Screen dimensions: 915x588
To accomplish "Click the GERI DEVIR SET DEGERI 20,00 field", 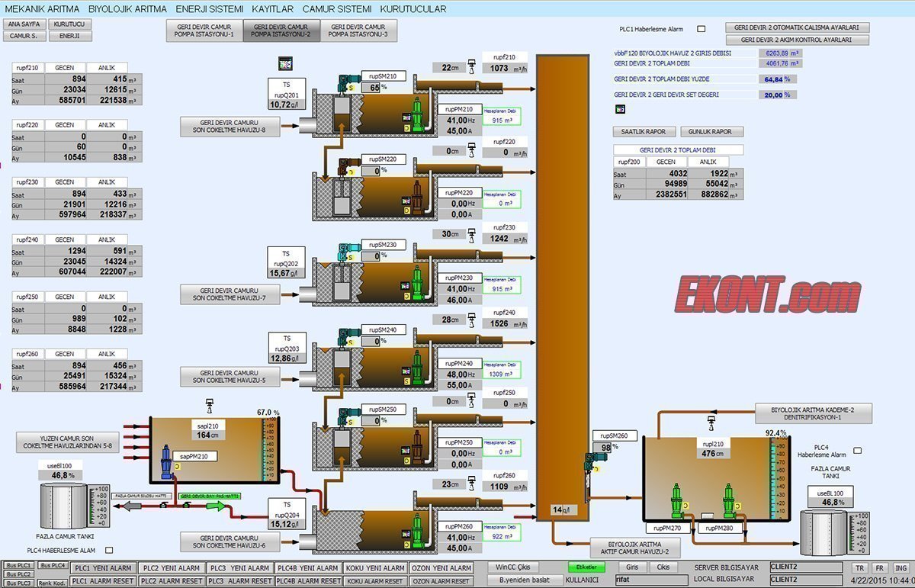I will tap(778, 95).
